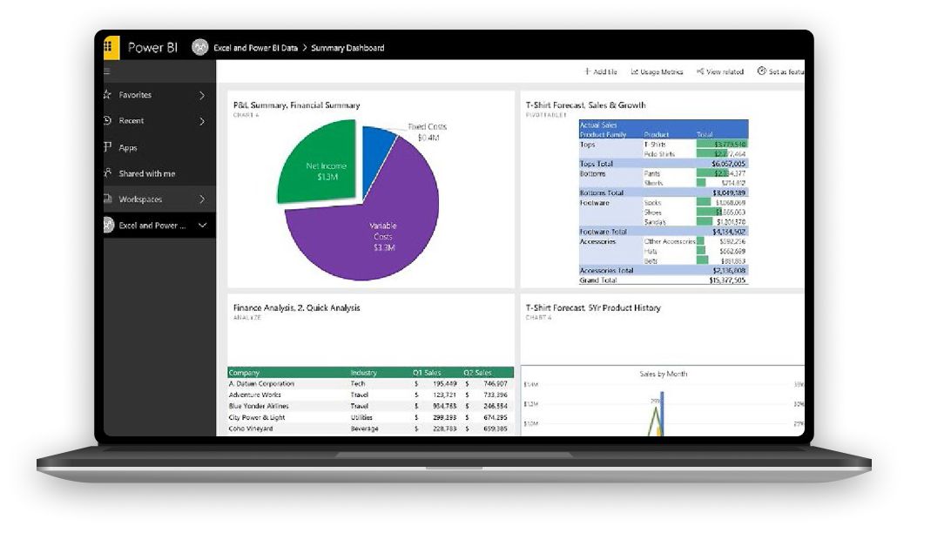Select the Net Income pie slice
Image resolution: width=951 pixels, height=560 pixels.
[317, 161]
